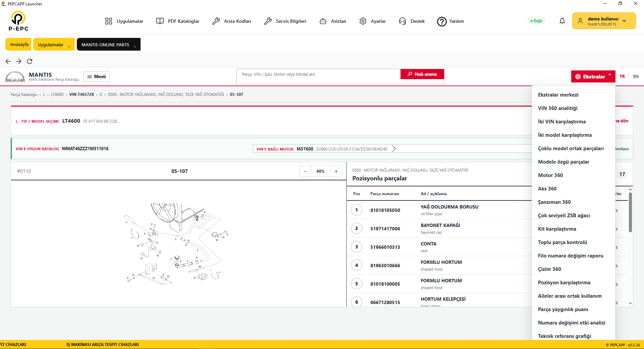Open Servis Bilgileri section
The image size is (644, 349).
click(285, 21)
